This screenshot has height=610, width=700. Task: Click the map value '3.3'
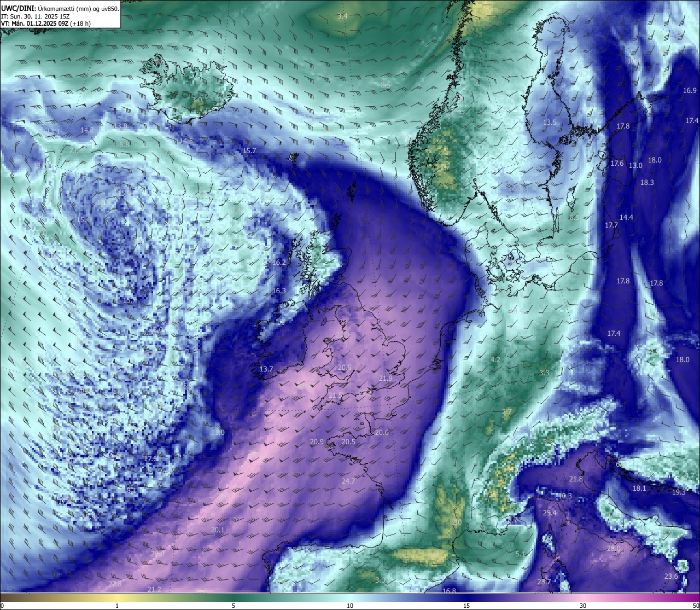coord(544,373)
